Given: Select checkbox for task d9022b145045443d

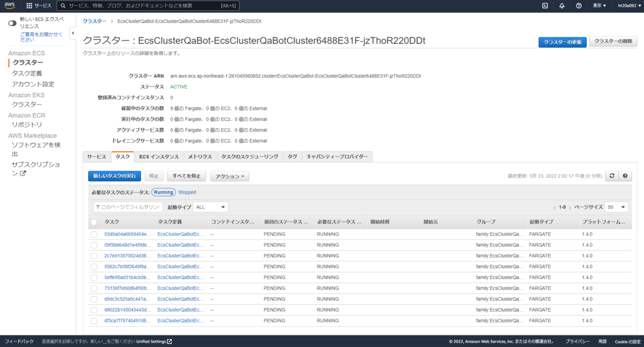Looking at the screenshot, I should coord(94,310).
